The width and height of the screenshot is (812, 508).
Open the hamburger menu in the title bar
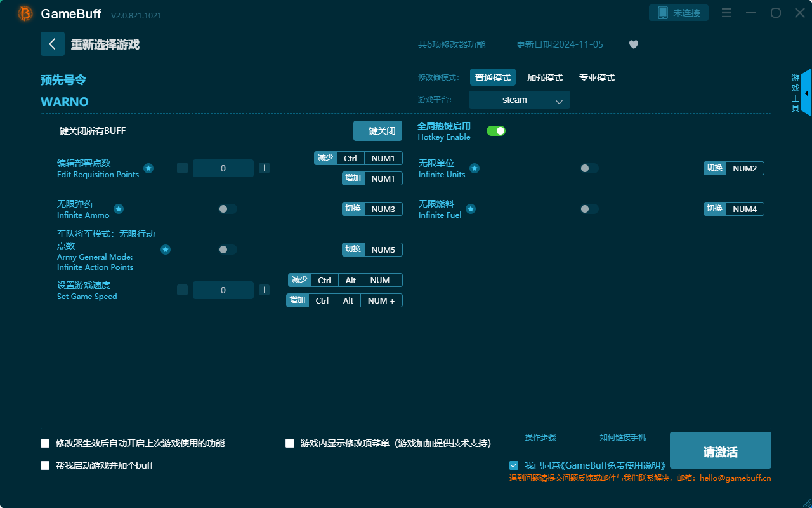(726, 12)
